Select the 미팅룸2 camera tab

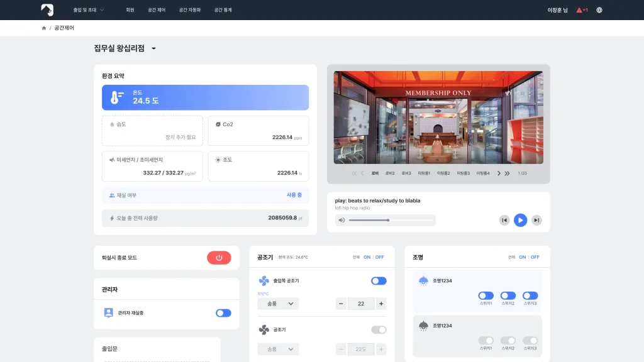click(443, 173)
